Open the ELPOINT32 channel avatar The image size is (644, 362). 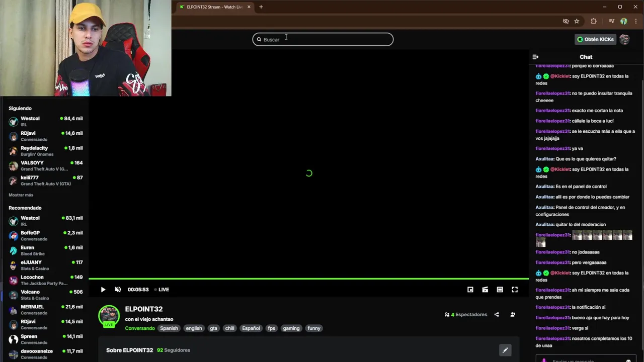109,316
